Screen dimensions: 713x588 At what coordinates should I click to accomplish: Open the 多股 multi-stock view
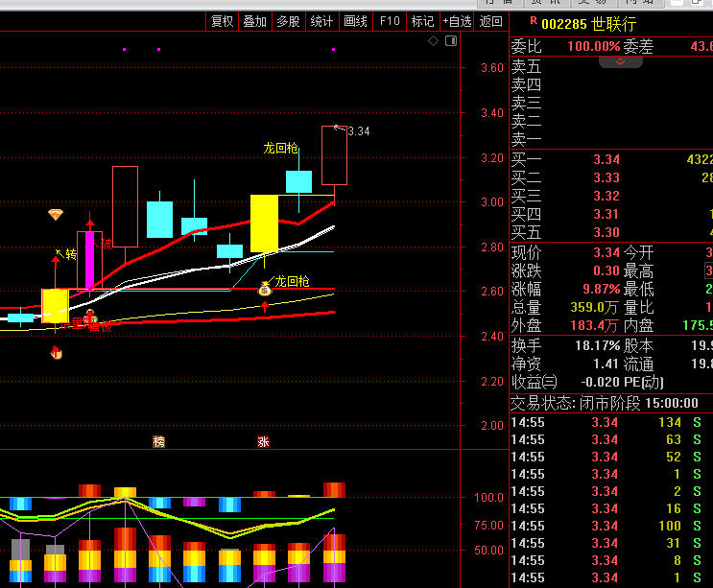coord(288,21)
